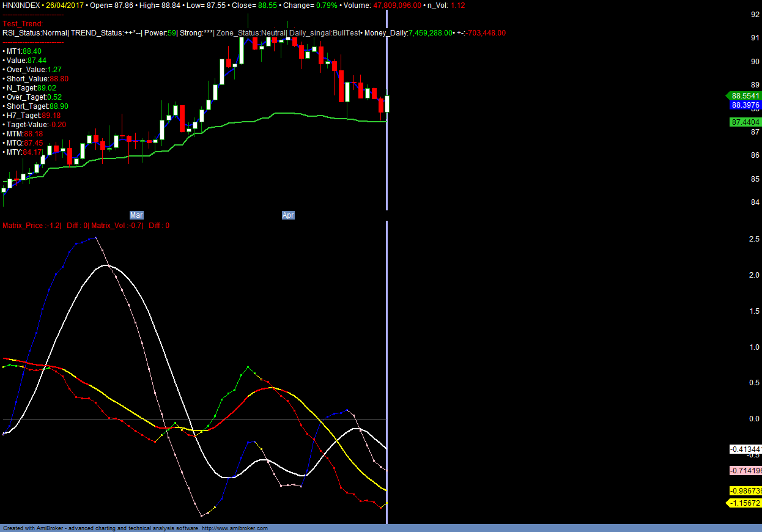Click the Matrix_Vol indicator label
Viewport: 762px width, 532px height.
click(x=116, y=226)
